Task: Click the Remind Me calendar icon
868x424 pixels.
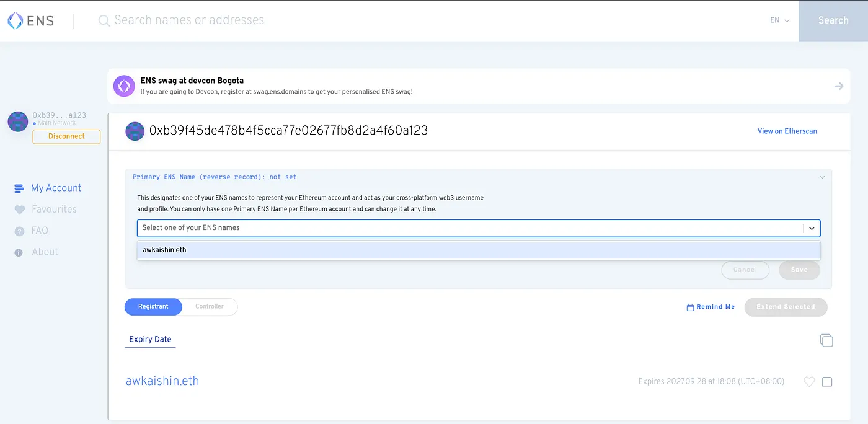Action: pyautogui.click(x=690, y=307)
